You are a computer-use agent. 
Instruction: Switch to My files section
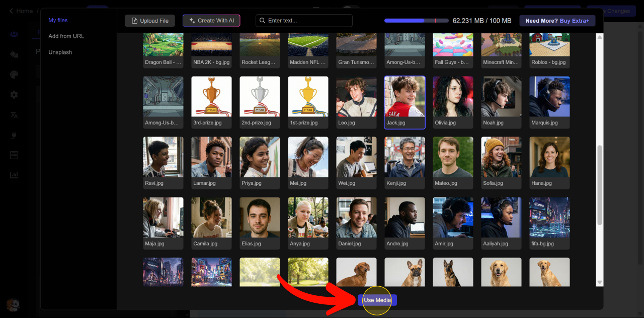58,20
